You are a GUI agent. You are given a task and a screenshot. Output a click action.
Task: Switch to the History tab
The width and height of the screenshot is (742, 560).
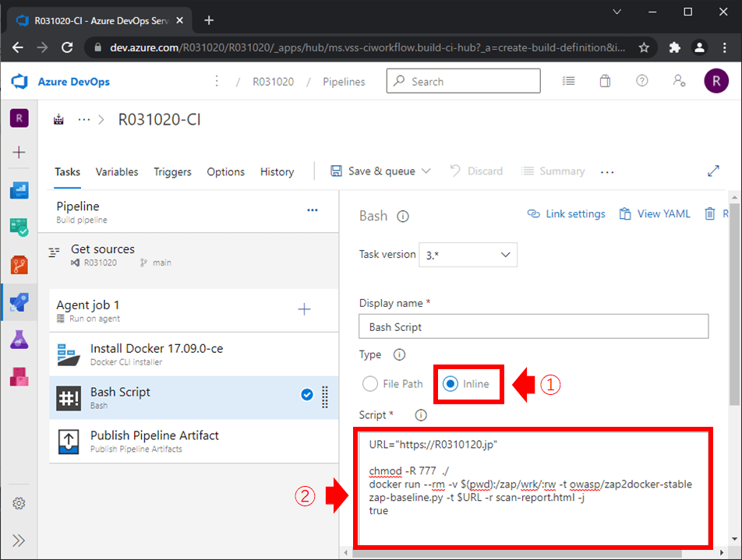277,171
